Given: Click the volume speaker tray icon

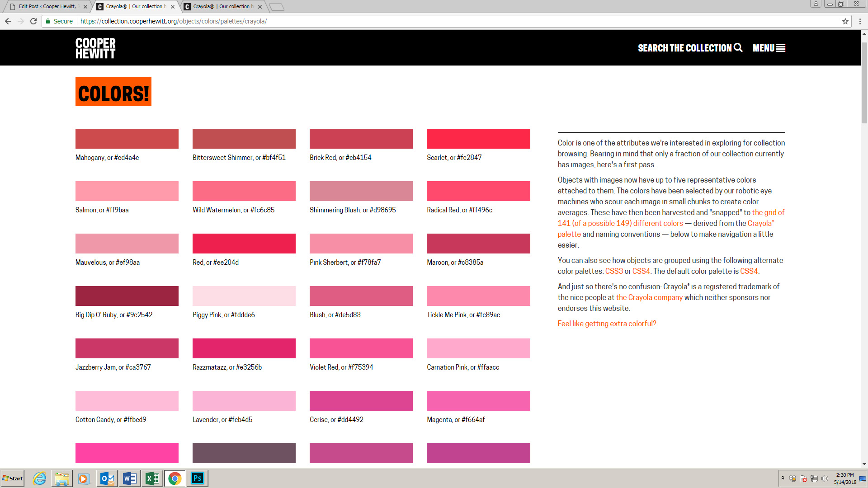Looking at the screenshot, I should pos(825,479).
